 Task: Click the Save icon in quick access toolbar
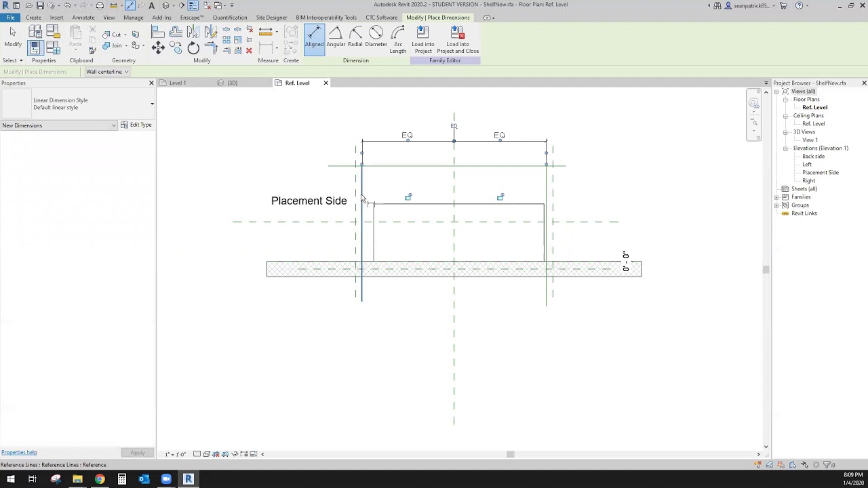pyautogui.click(x=40, y=5)
